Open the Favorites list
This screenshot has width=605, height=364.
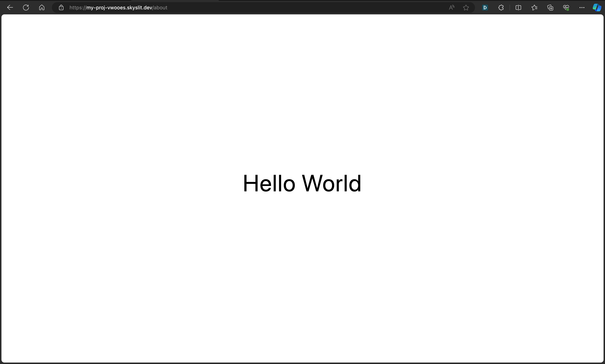tap(534, 8)
